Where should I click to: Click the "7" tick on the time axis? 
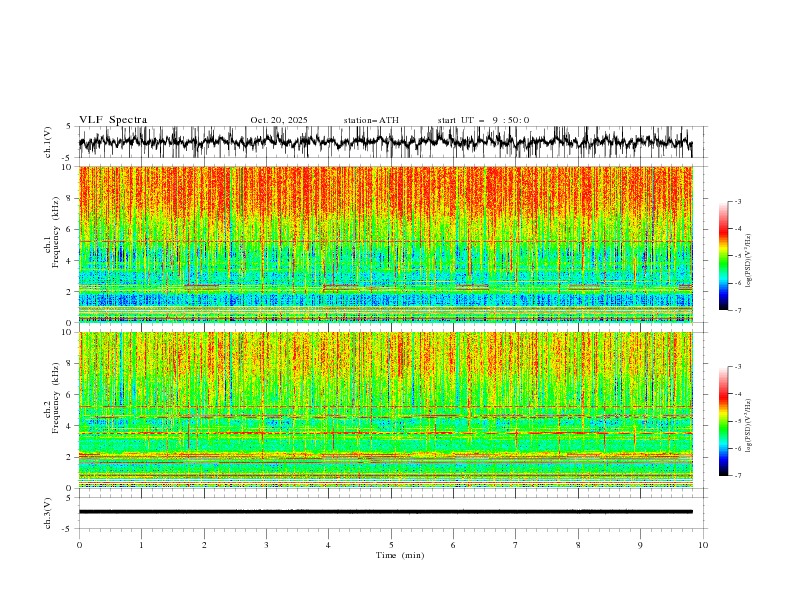click(x=516, y=545)
